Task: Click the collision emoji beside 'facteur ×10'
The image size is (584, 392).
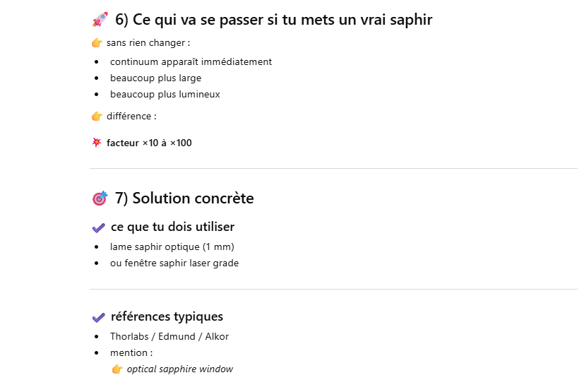Action: (97, 143)
